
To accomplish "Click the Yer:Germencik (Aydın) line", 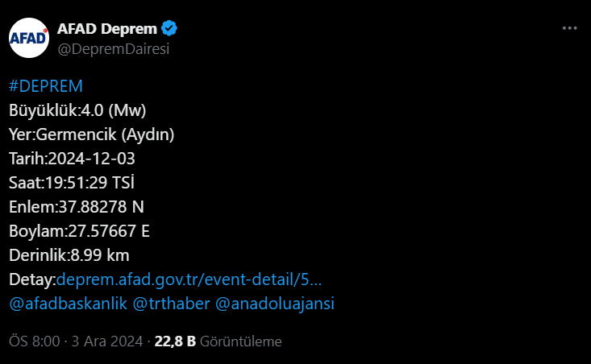I will click(91, 134).
